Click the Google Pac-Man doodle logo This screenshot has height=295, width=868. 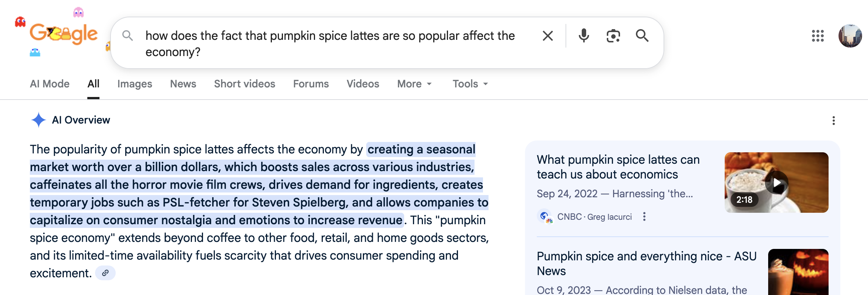[x=63, y=35]
